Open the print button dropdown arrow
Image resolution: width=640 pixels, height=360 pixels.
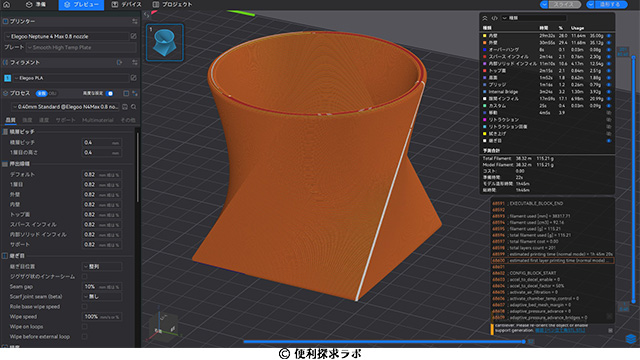(590, 4)
